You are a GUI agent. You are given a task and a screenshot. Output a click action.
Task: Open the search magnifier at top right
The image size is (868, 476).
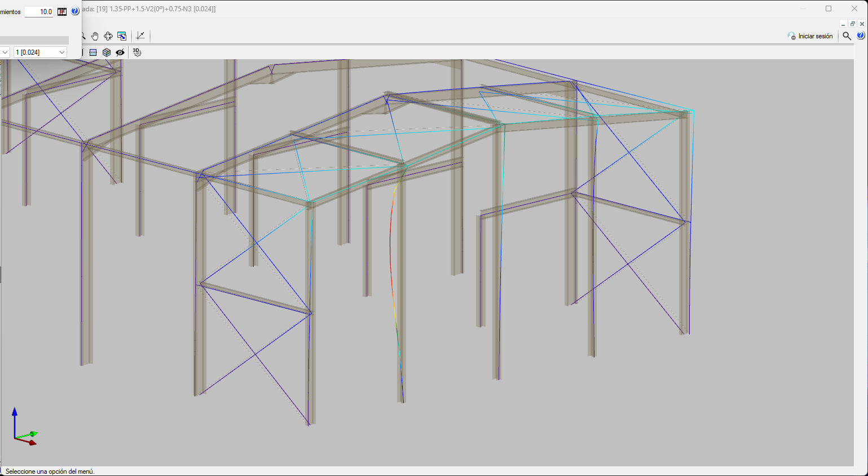tap(847, 36)
